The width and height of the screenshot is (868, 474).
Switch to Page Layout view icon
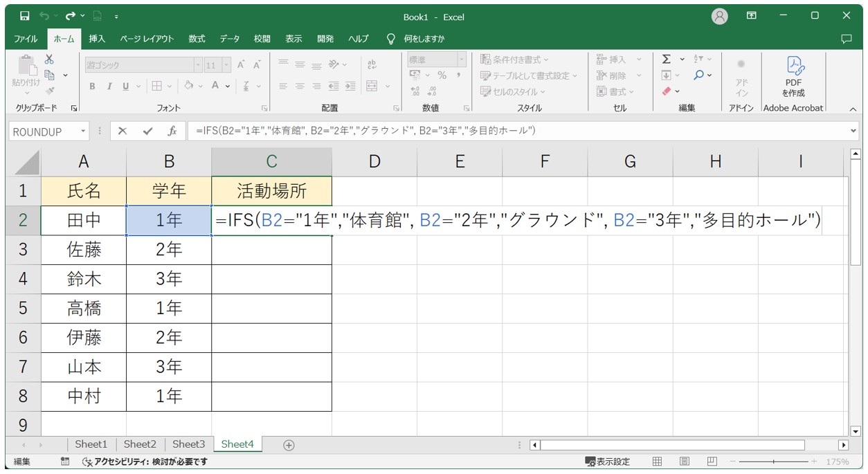point(685,462)
